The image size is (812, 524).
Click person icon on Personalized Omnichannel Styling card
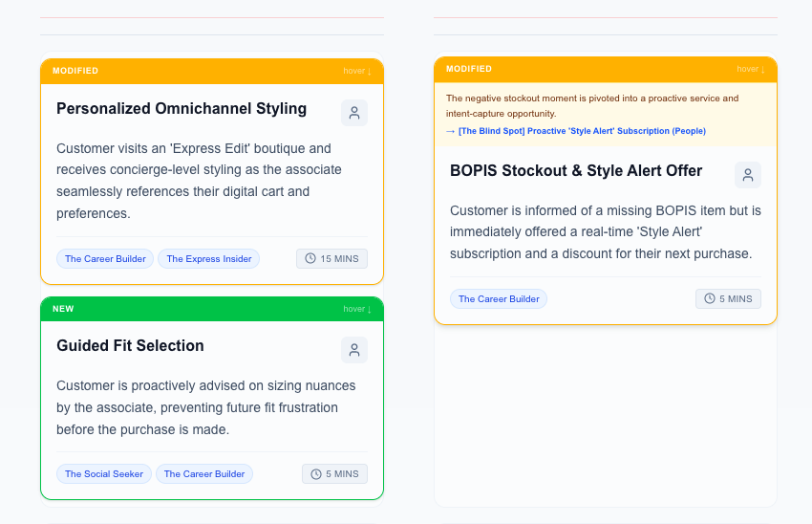point(353,113)
